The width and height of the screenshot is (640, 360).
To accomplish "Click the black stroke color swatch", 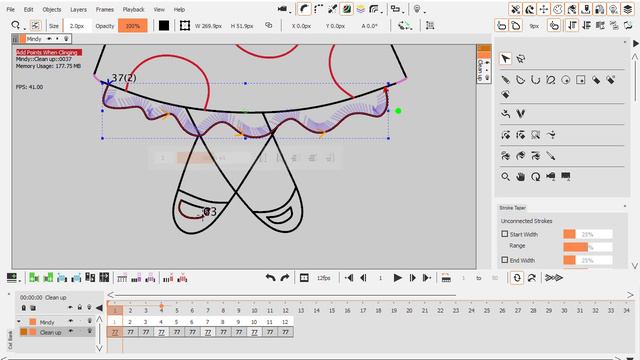I will pyautogui.click(x=164, y=26).
